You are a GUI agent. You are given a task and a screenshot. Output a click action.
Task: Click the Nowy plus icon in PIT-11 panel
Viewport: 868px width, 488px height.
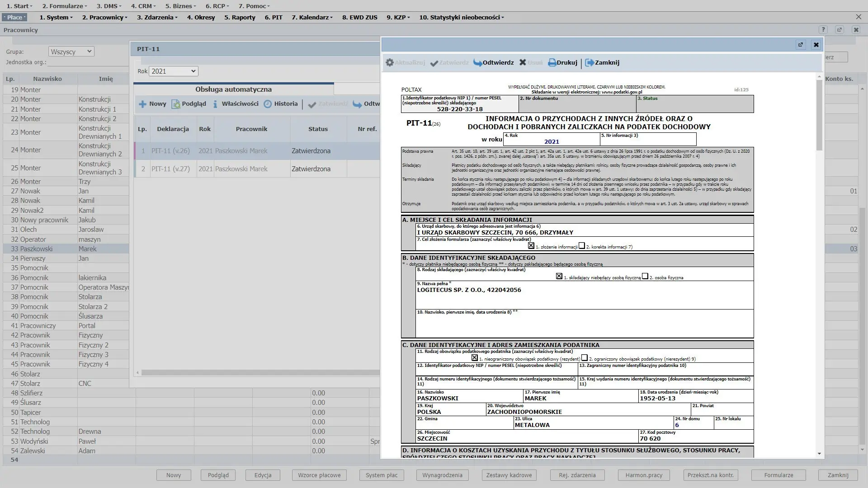coord(143,104)
